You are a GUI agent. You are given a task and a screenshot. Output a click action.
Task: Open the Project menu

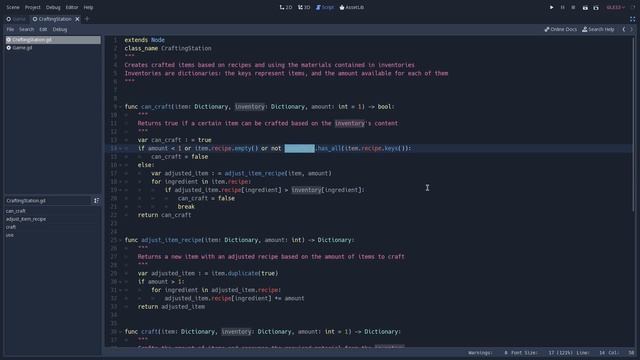click(33, 7)
